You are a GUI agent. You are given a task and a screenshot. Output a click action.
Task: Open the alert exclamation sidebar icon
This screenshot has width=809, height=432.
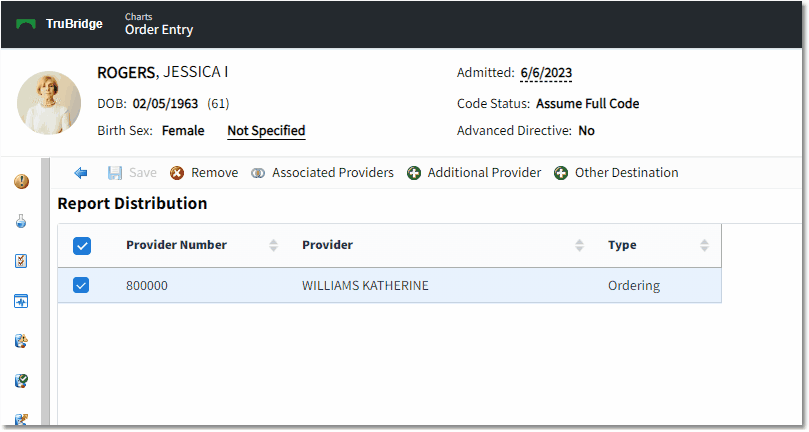click(x=21, y=181)
